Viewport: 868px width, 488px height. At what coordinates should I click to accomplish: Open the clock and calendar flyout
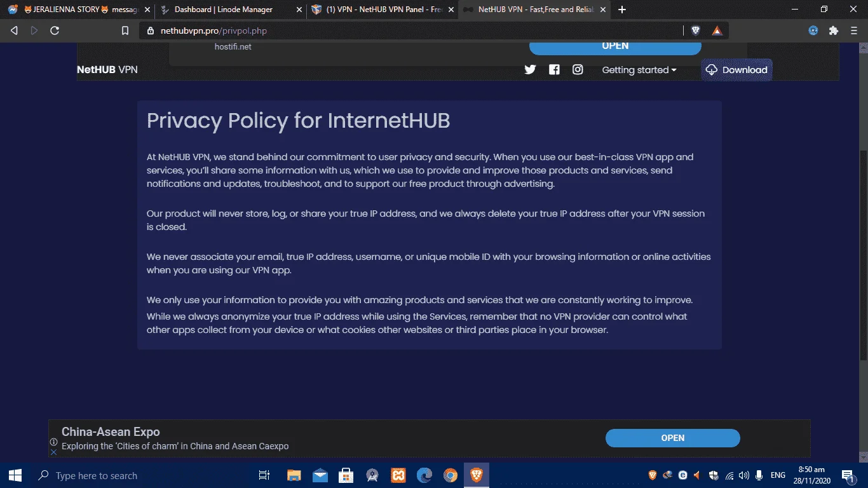(811, 475)
